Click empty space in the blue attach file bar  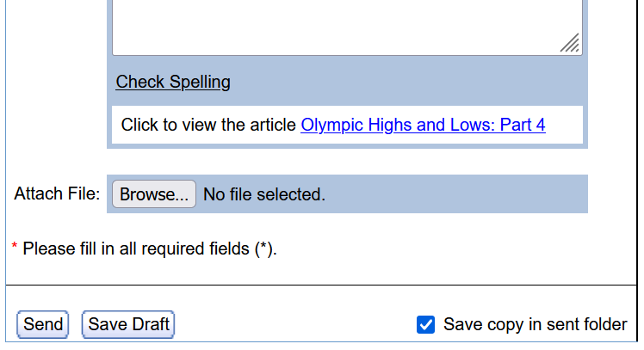(456, 194)
